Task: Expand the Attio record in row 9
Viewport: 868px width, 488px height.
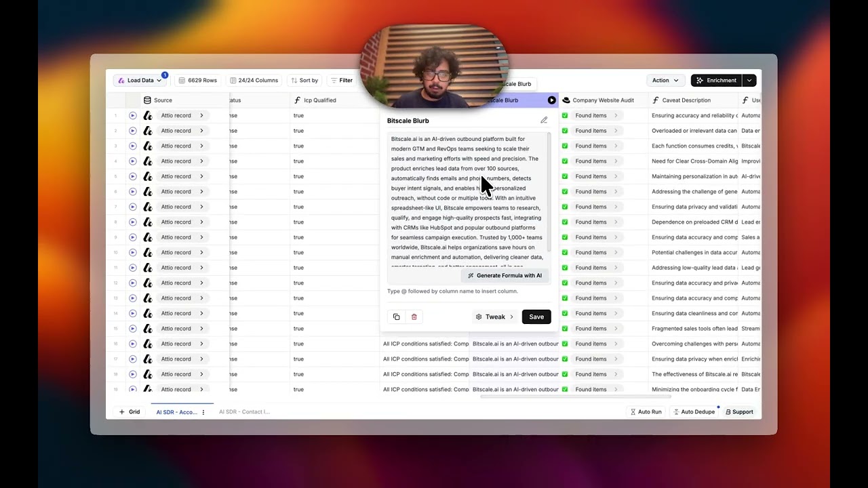Action: [x=201, y=237]
